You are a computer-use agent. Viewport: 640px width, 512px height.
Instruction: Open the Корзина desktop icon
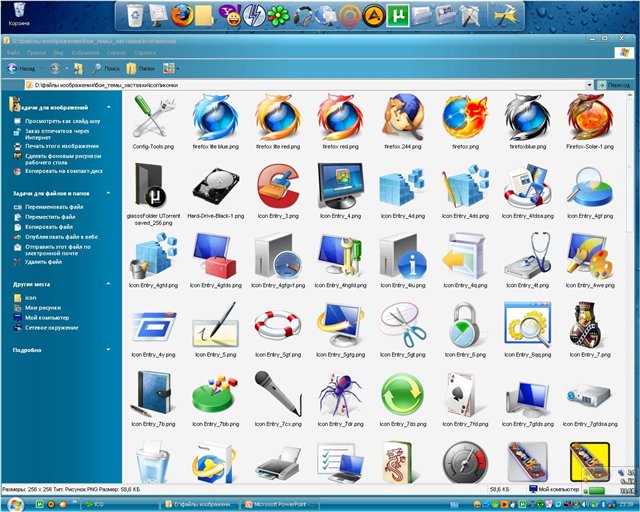[19, 13]
